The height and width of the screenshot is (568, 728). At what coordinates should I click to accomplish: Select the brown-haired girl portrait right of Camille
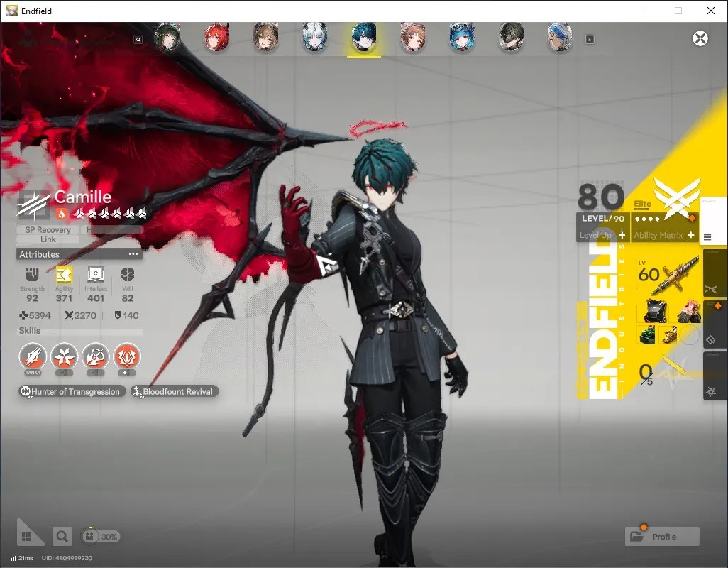[x=413, y=37]
